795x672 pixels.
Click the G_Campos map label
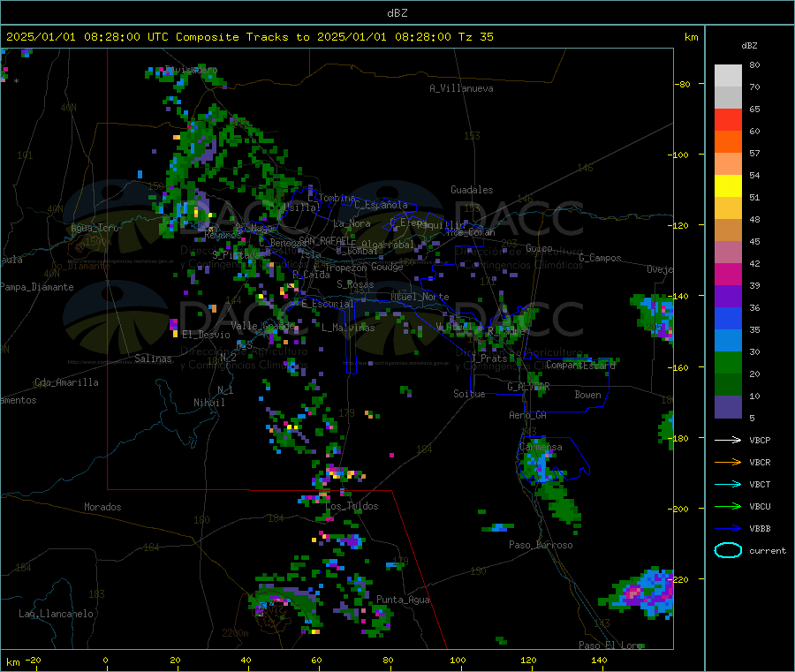tap(601, 258)
